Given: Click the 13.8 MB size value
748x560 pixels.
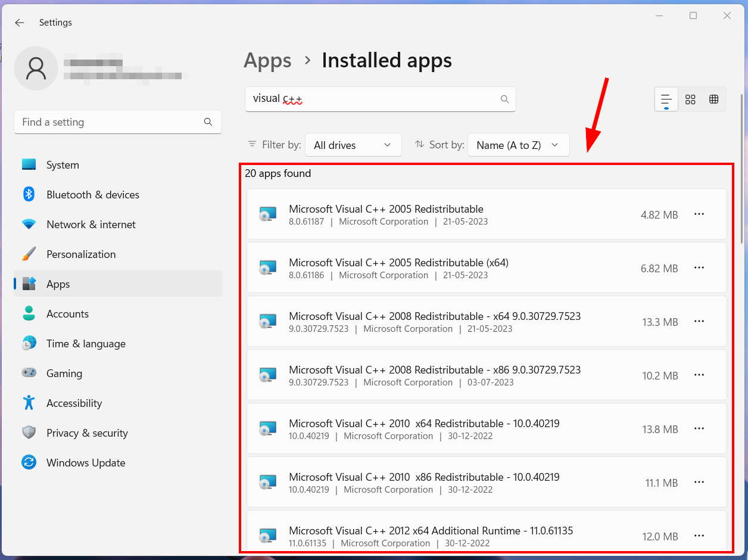Looking at the screenshot, I should [x=660, y=430].
